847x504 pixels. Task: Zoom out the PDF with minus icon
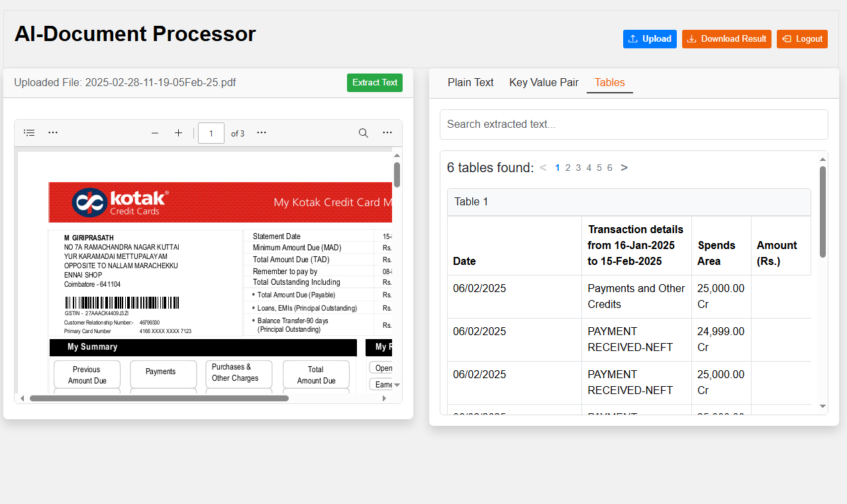[x=155, y=133]
